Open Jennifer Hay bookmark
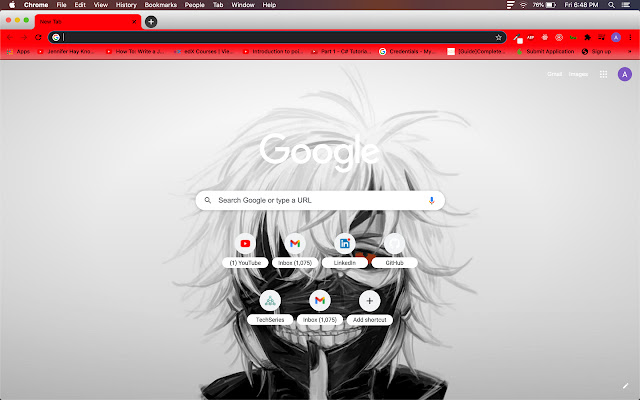 coord(66,51)
